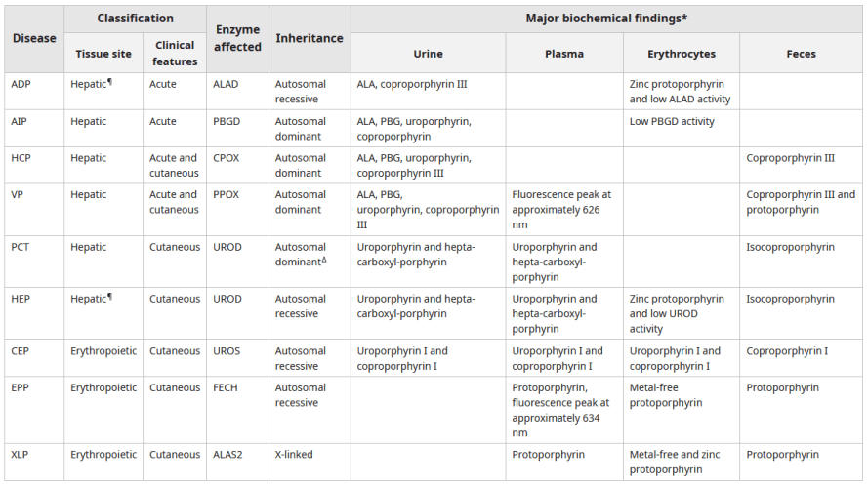Select the Erythrocytes column header
Screen dimensions: 868x486
coord(681,54)
